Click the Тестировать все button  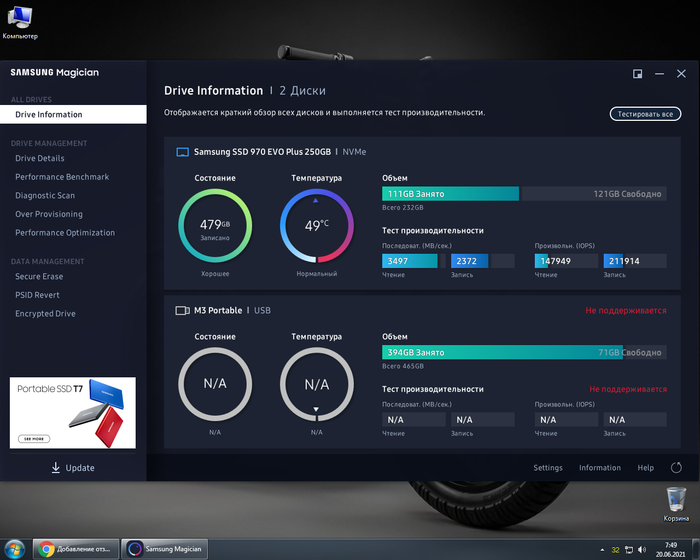[x=645, y=114]
